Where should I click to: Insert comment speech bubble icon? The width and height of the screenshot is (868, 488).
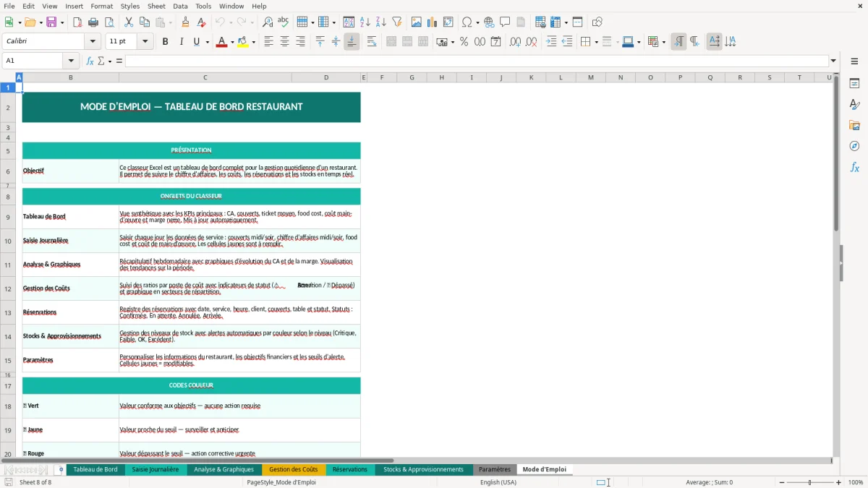tap(505, 22)
